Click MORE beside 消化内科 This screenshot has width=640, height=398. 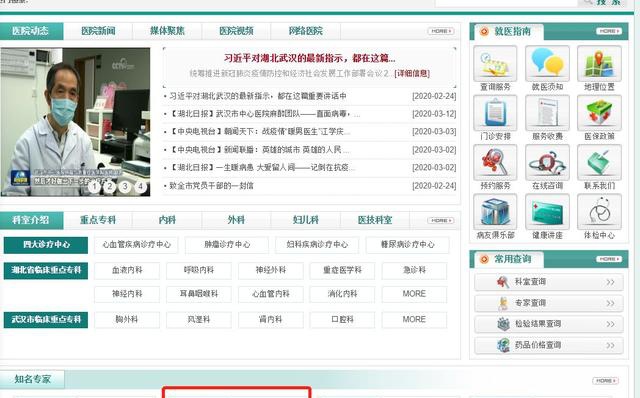coord(414,294)
